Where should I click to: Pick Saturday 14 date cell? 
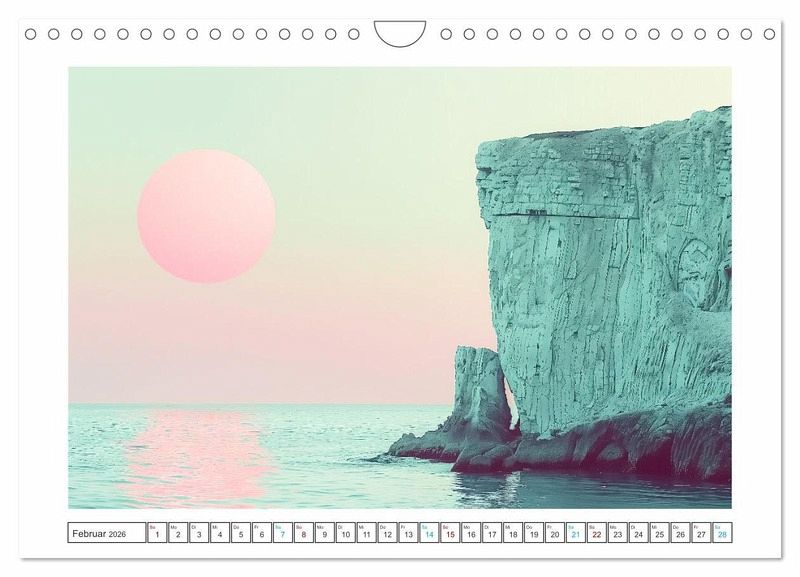(429, 532)
